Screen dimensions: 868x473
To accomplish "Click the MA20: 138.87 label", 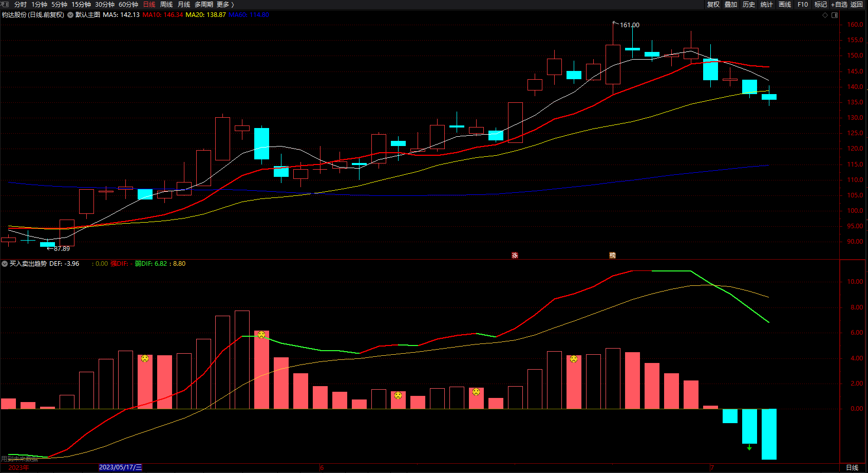I will click(x=205, y=15).
